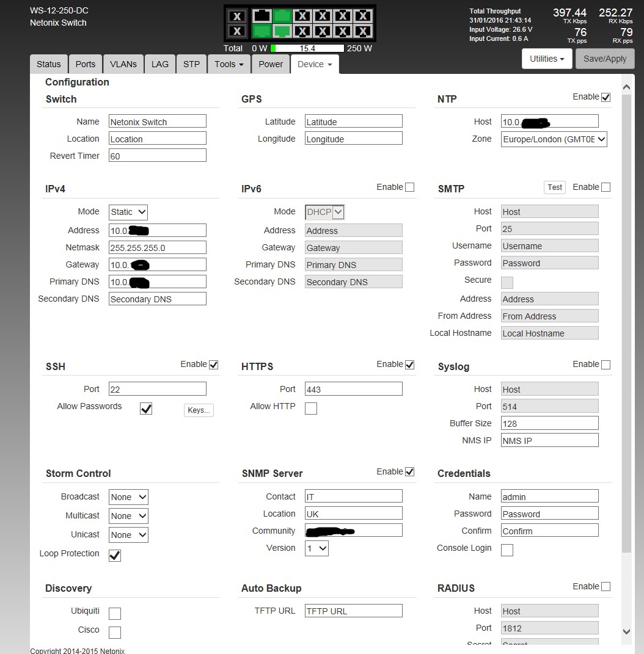Screen dimensions: 644x654
Task: Enable the Allow HTTP checkbox
Action: [x=311, y=409]
